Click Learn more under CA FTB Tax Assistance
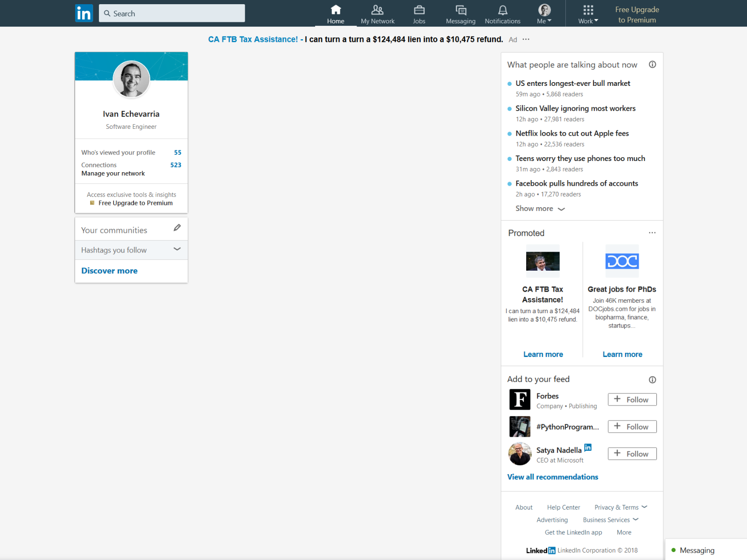Viewport: 747px width, 560px height. coord(543,354)
